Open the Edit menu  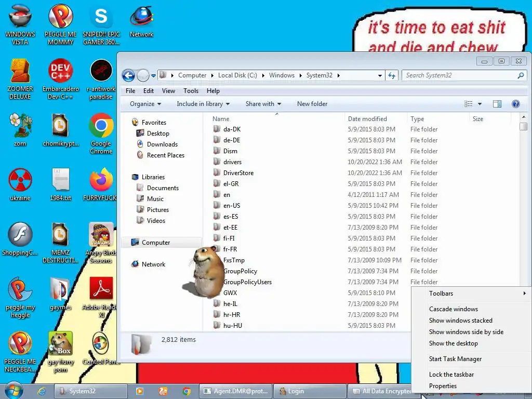point(148,91)
